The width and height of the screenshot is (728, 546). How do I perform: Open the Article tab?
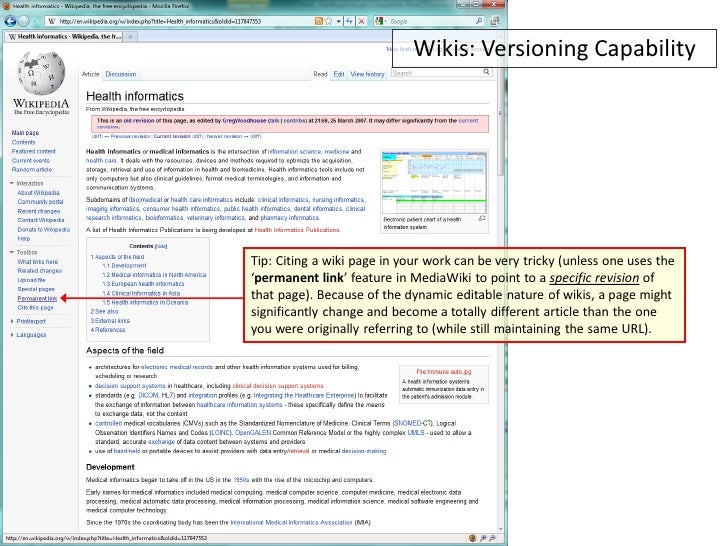click(x=91, y=74)
